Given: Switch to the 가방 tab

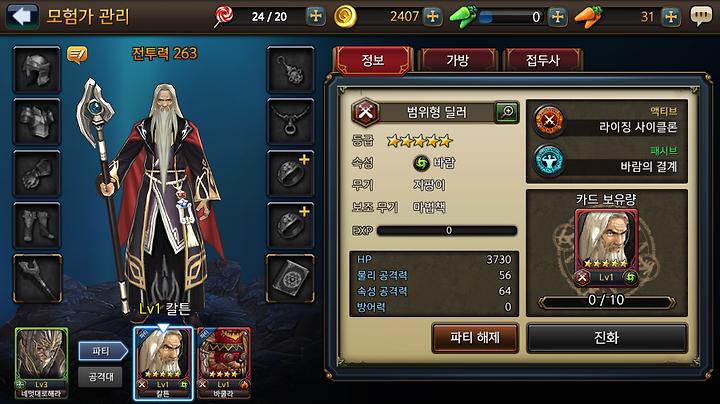Looking at the screenshot, I should click(x=458, y=60).
